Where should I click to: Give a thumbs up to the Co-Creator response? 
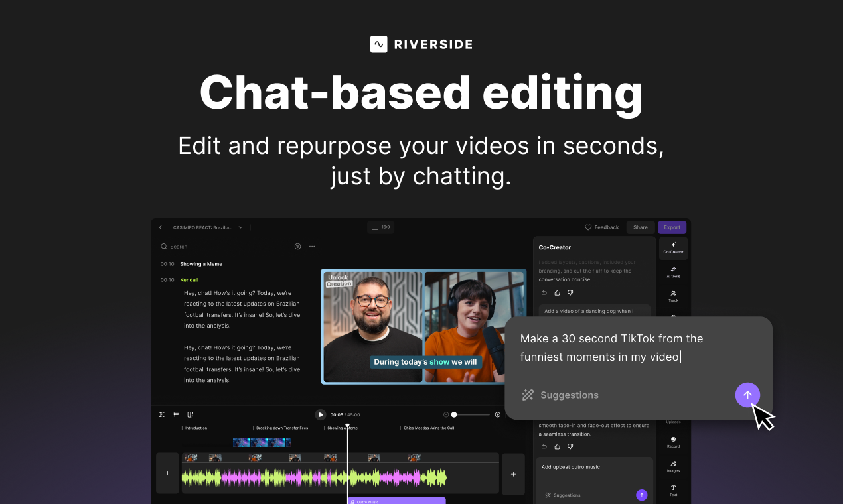click(x=557, y=292)
